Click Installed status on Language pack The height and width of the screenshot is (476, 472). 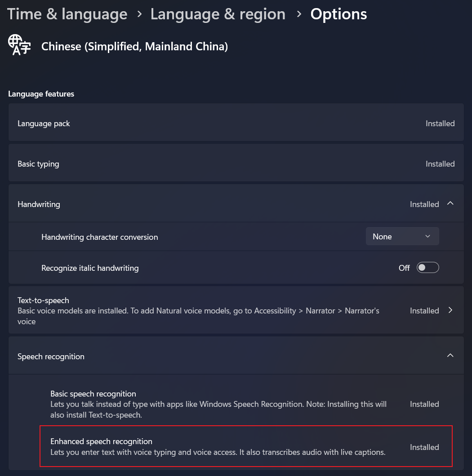click(440, 123)
